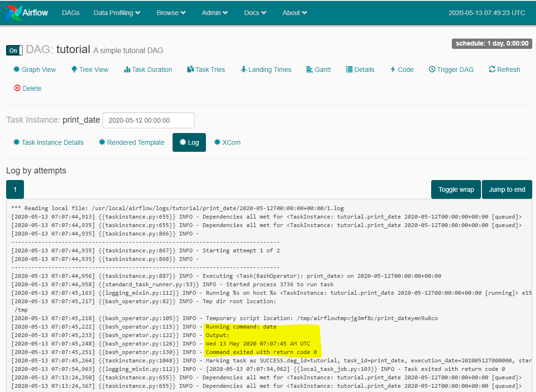Open the Tree View link
The height and width of the screenshot is (392, 536).
(89, 70)
